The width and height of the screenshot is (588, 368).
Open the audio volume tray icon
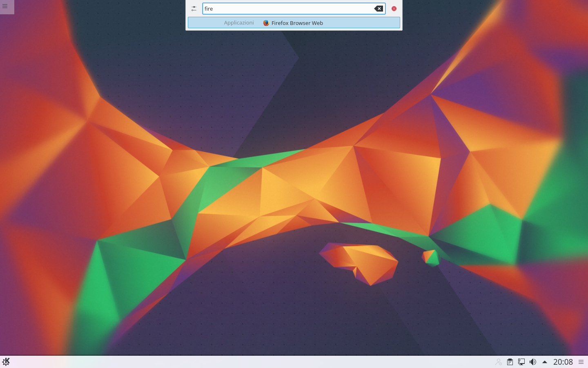533,362
